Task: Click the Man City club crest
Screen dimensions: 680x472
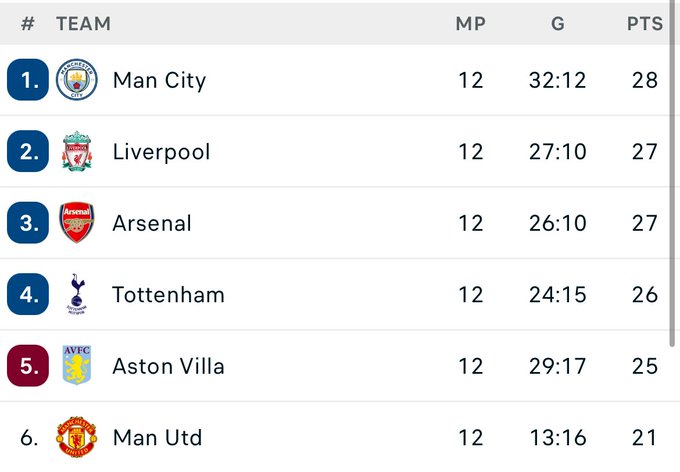Action: click(77, 80)
